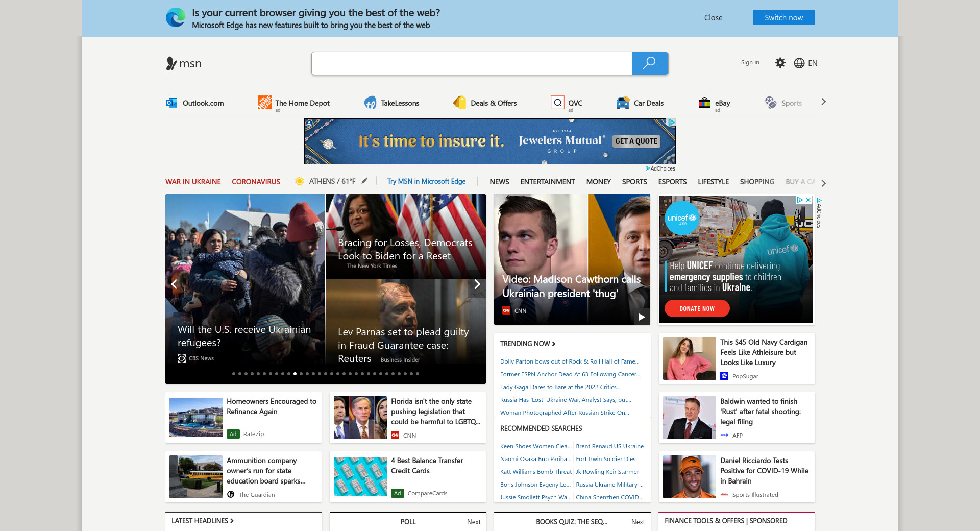The width and height of the screenshot is (980, 531).
Task: Open language globe icon
Action: click(799, 63)
